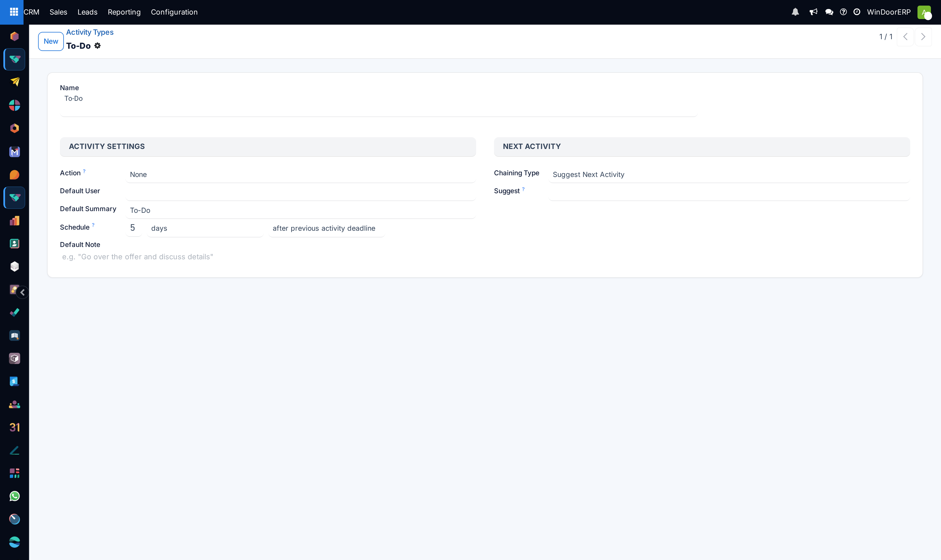Go back to Activity Types breadcrumb
Screen dimensions: 941x560
(90, 32)
